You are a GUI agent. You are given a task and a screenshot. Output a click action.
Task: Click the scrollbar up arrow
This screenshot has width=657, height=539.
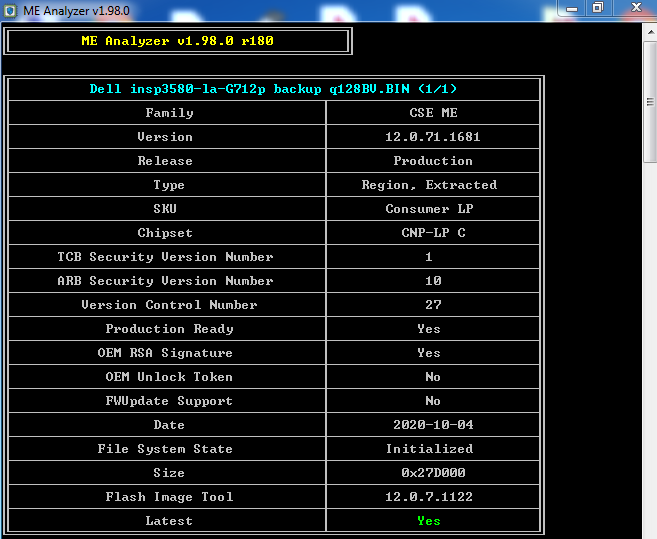point(650,32)
